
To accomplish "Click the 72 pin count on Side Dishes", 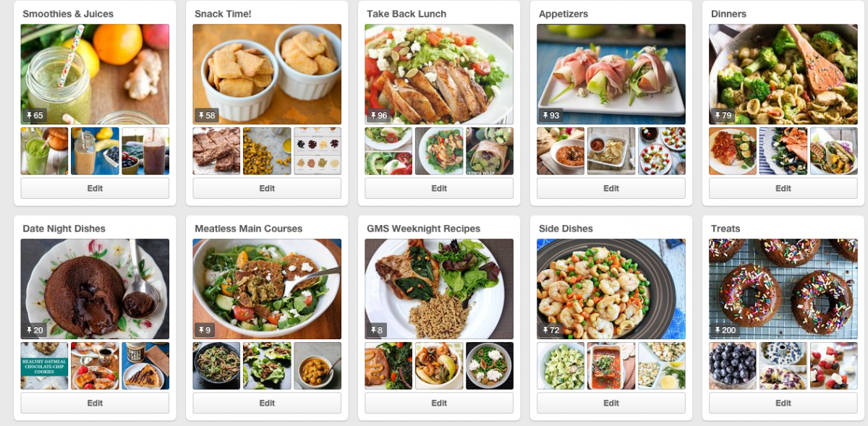I will click(550, 331).
